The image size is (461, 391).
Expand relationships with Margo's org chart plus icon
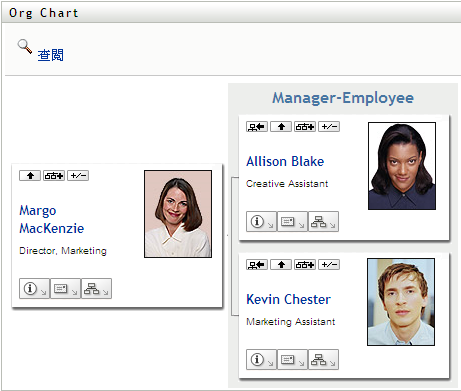click(x=54, y=176)
